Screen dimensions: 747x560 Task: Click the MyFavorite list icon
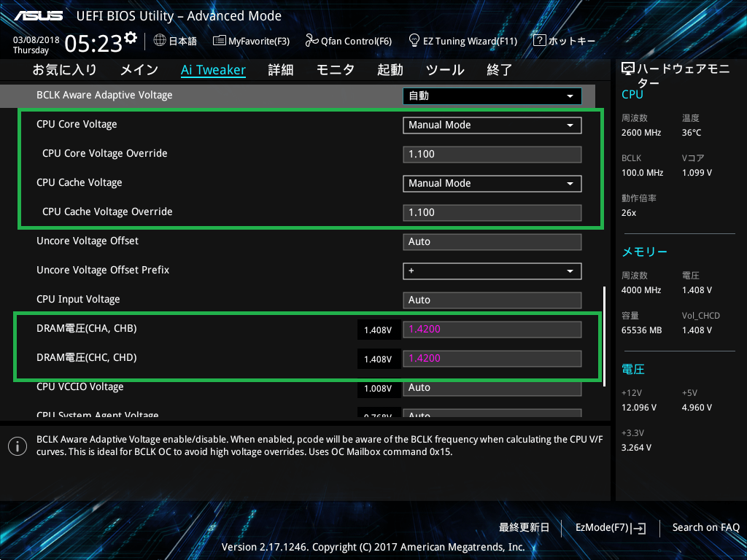[219, 41]
